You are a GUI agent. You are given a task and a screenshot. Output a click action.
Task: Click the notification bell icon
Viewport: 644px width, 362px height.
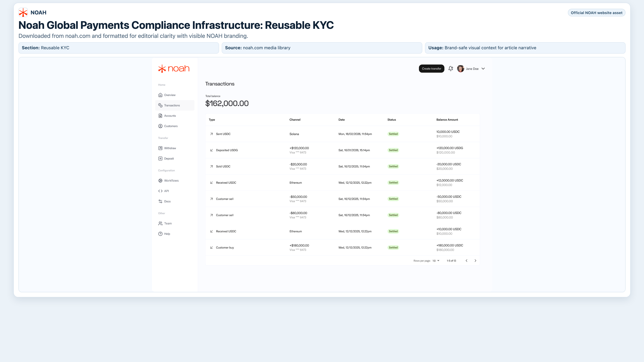(450, 68)
